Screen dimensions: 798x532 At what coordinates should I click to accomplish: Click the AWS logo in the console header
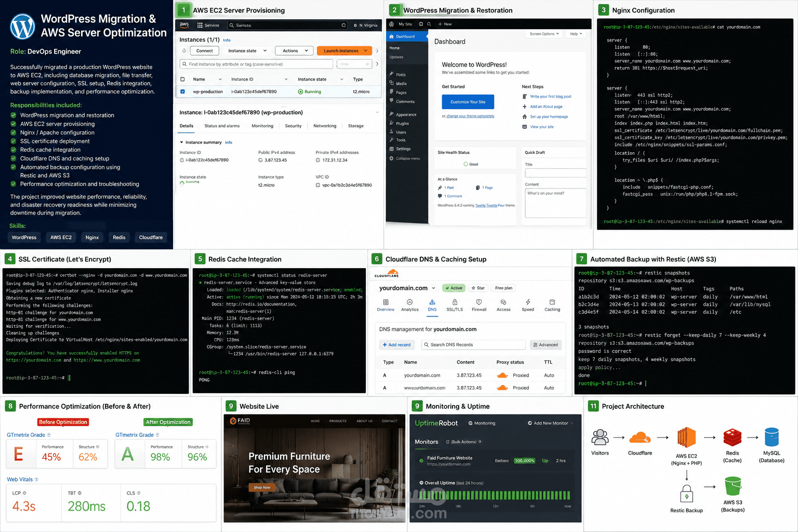click(x=184, y=25)
